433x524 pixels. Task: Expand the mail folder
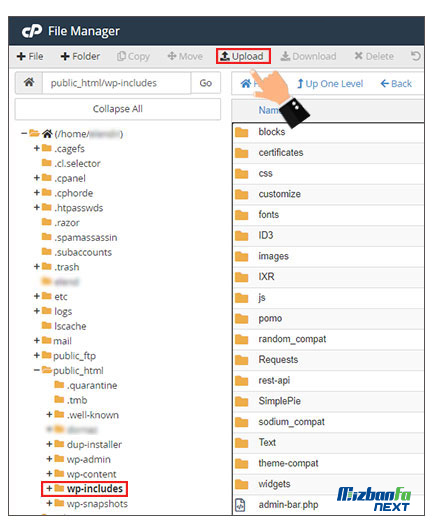pyautogui.click(x=37, y=341)
